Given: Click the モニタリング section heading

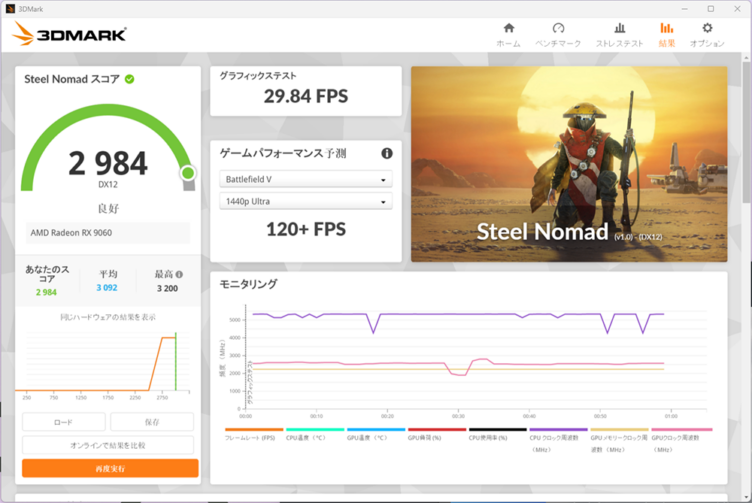Looking at the screenshot, I should 248,284.
